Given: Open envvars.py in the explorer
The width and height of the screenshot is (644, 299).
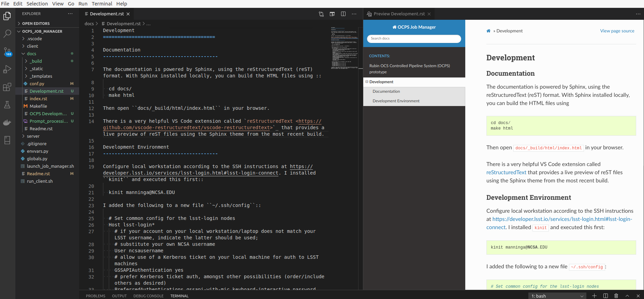Looking at the screenshot, I should click(47, 151).
